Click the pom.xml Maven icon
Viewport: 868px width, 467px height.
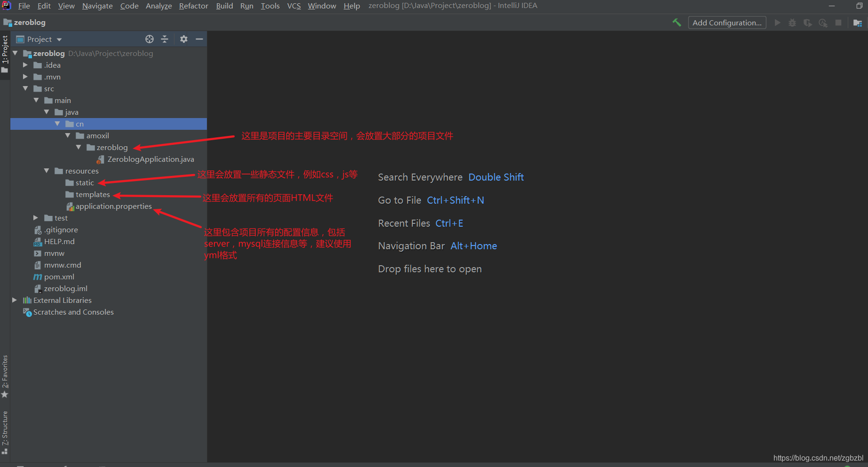(38, 277)
